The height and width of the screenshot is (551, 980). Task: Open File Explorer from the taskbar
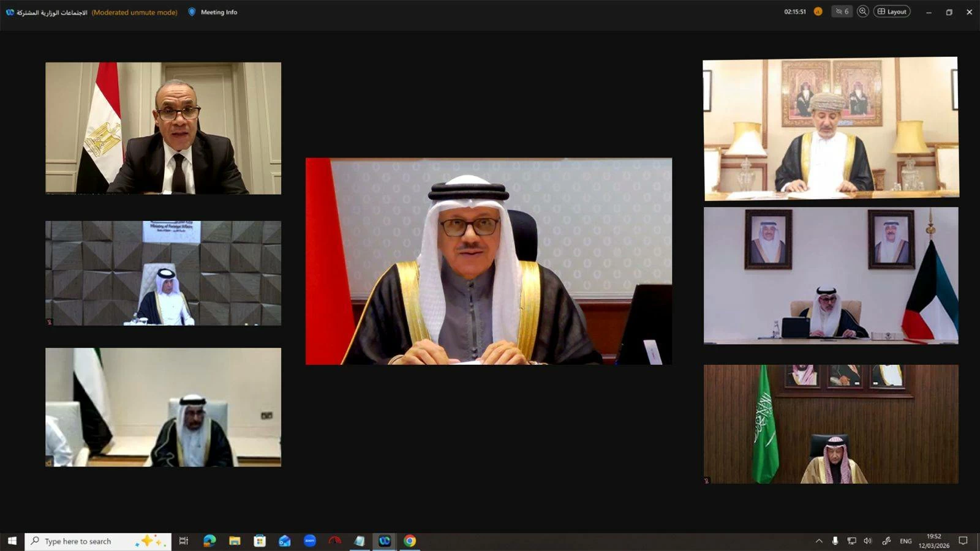pyautogui.click(x=235, y=541)
